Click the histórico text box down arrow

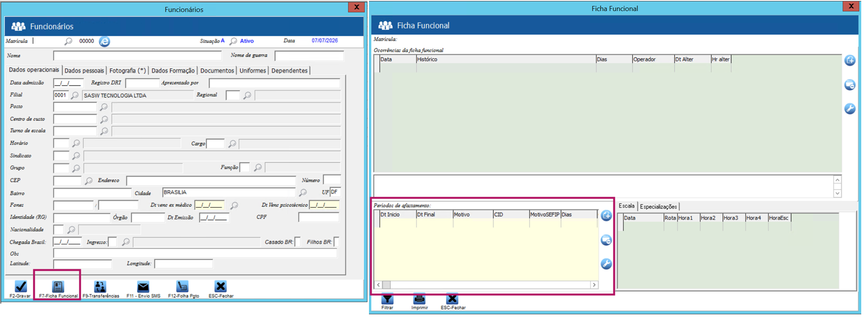(838, 193)
